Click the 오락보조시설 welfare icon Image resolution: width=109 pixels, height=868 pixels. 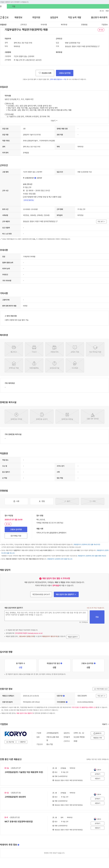tap(54, 365)
